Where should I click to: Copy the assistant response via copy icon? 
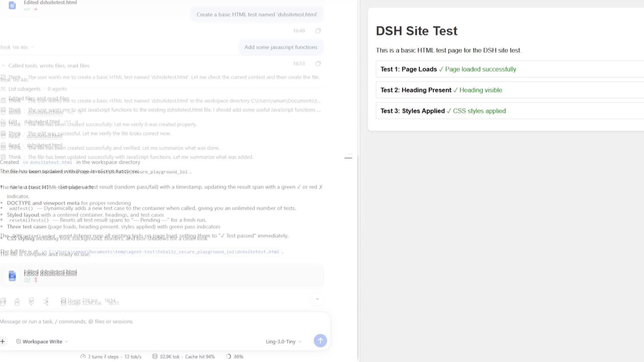pos(3,302)
